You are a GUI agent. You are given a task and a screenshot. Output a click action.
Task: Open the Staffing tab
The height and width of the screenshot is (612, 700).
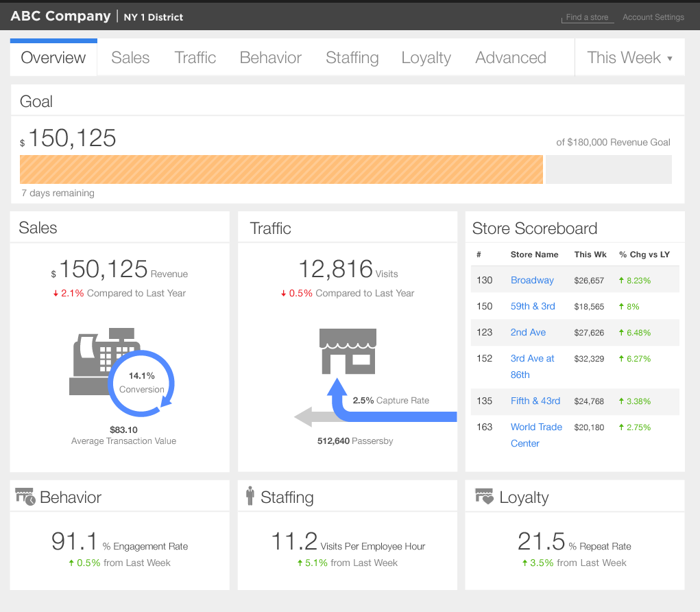[352, 58]
